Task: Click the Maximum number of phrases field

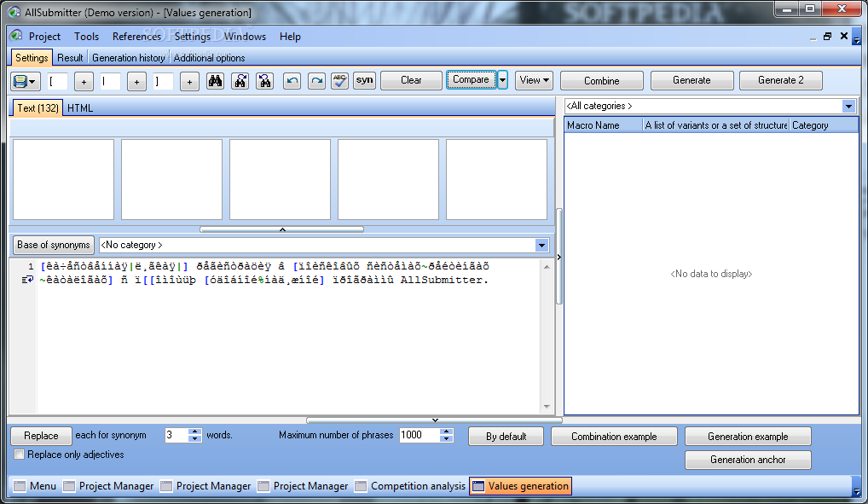Action: click(x=420, y=435)
